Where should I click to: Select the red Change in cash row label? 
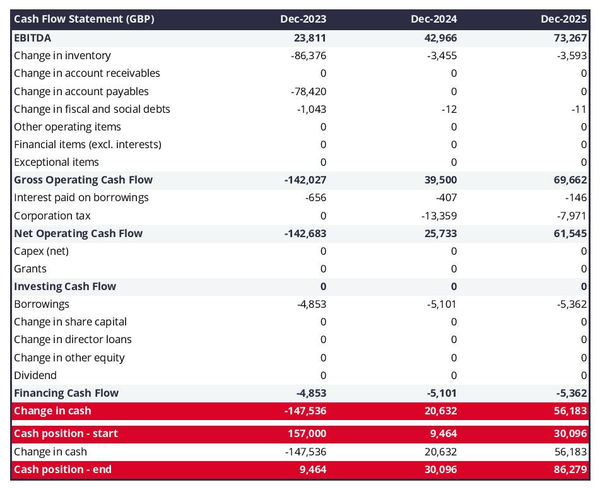[51, 411]
